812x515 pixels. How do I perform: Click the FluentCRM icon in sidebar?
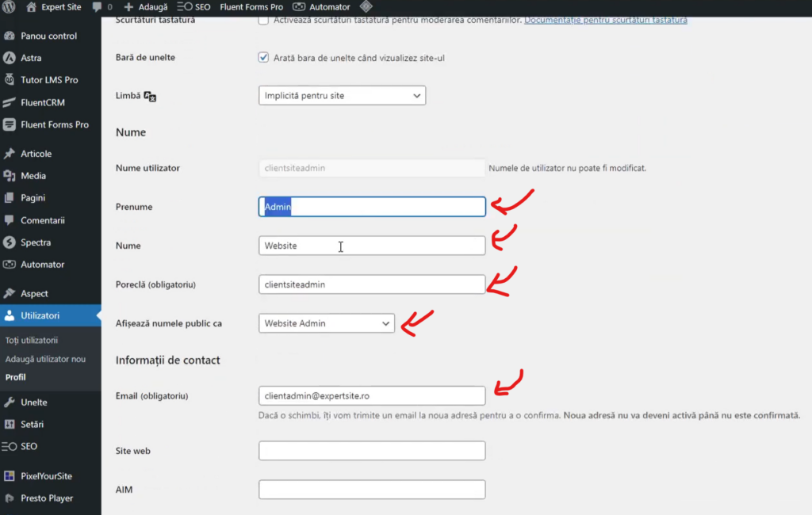pos(10,102)
